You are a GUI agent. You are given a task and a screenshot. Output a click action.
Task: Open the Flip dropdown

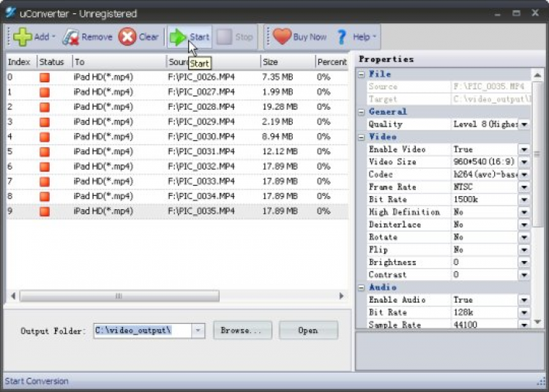click(x=524, y=250)
